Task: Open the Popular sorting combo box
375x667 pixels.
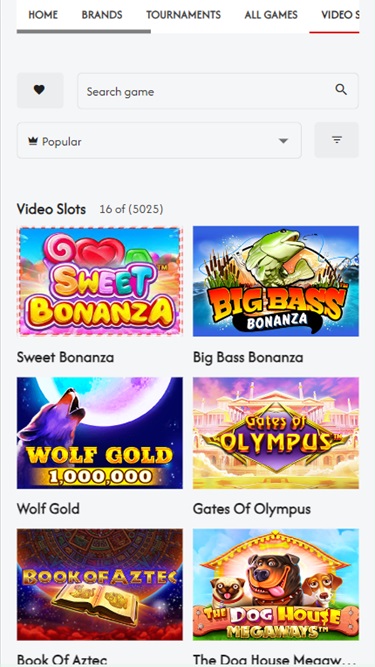Action: pyautogui.click(x=159, y=140)
